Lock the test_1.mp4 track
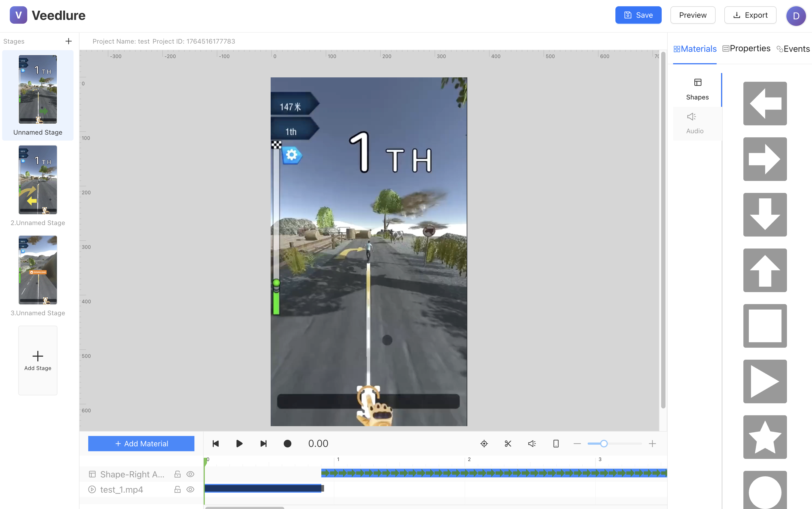Viewport: 812px width, 509px height. click(x=177, y=489)
